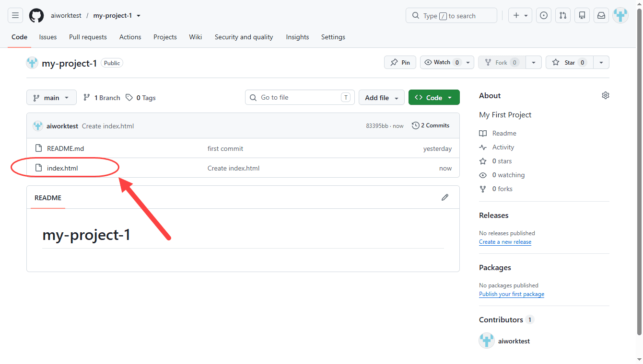Open the user avatar menu
The height and width of the screenshot is (364, 643).
pos(620,15)
